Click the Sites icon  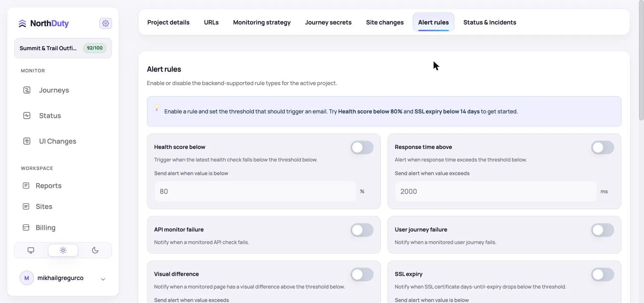[x=26, y=206]
